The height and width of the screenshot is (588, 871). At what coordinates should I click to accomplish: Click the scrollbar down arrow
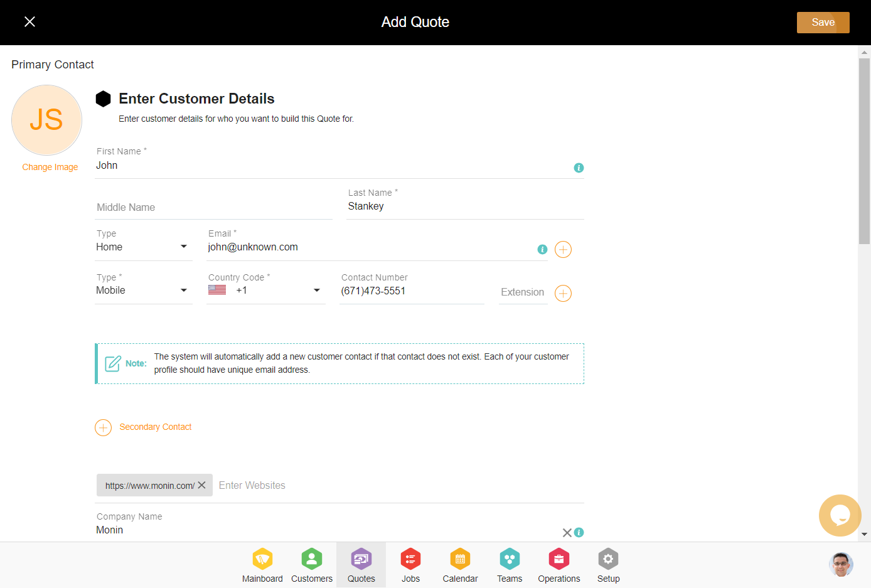coord(864,535)
